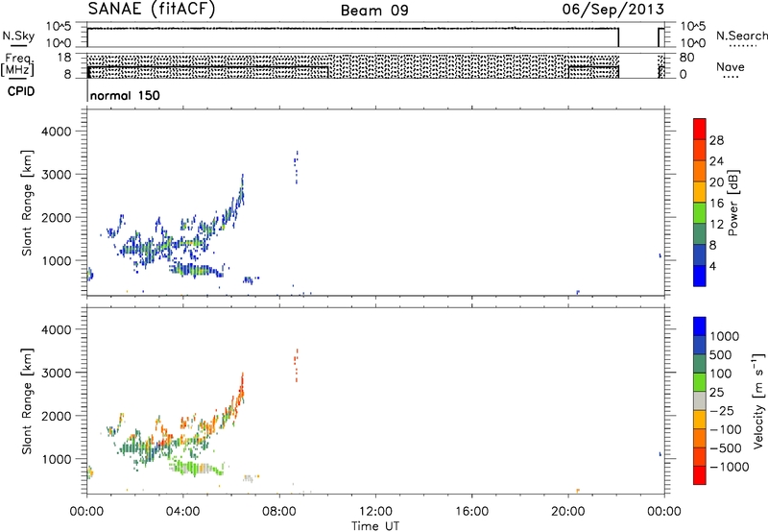The height and width of the screenshot is (532, 768).
Task: Click the N.Sky legend label
Action: [18, 36]
